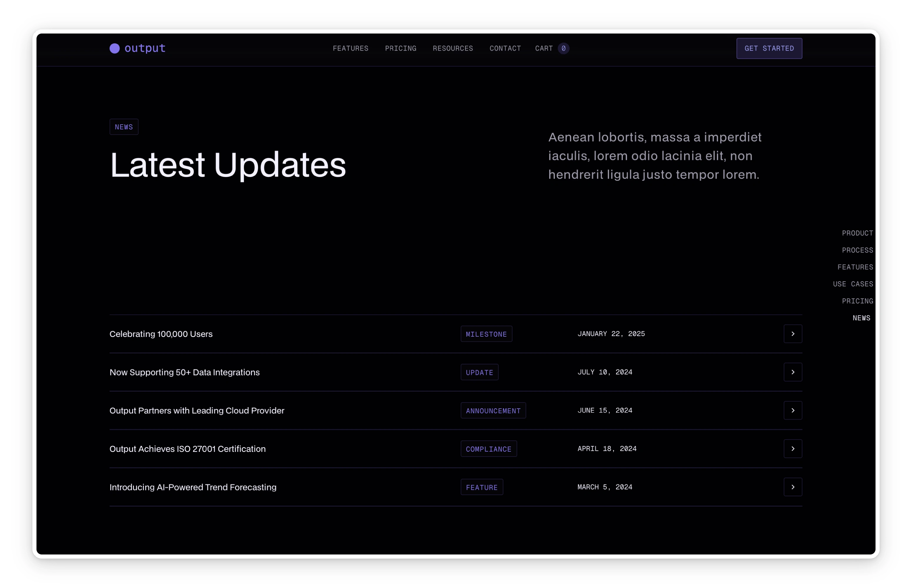Open Output Achieves ISO 27001 Certification article
912x588 pixels.
(x=187, y=449)
